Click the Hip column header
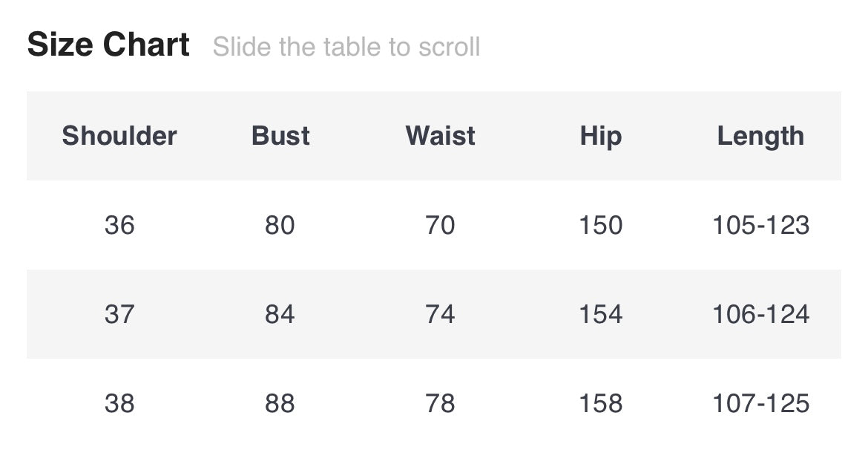The height and width of the screenshot is (450, 868). pos(600,136)
